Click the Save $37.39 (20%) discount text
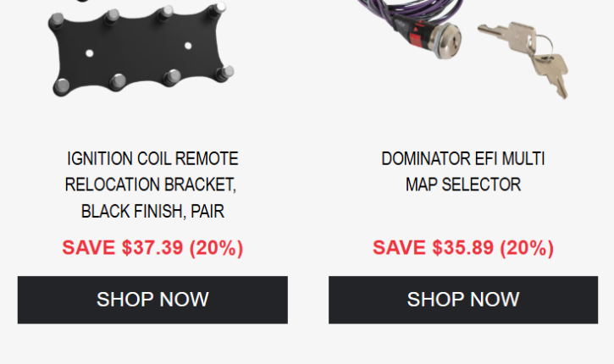 pos(152,248)
